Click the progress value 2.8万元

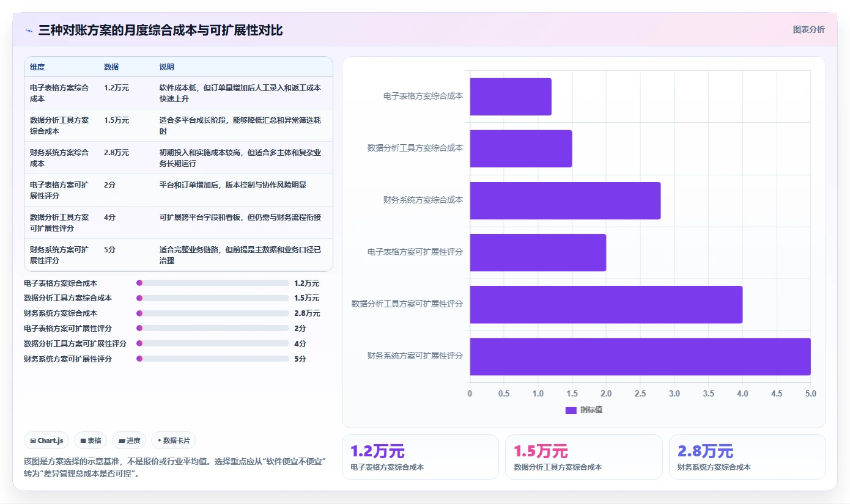click(x=307, y=313)
